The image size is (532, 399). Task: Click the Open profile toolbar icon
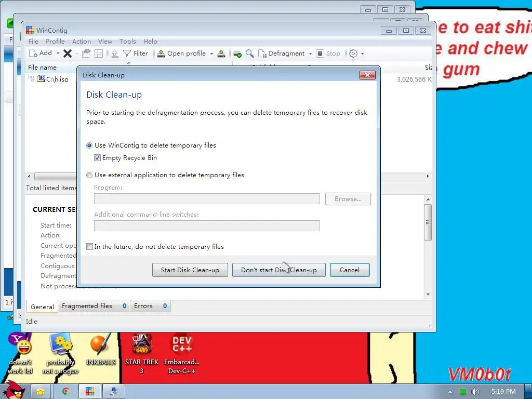click(x=161, y=54)
